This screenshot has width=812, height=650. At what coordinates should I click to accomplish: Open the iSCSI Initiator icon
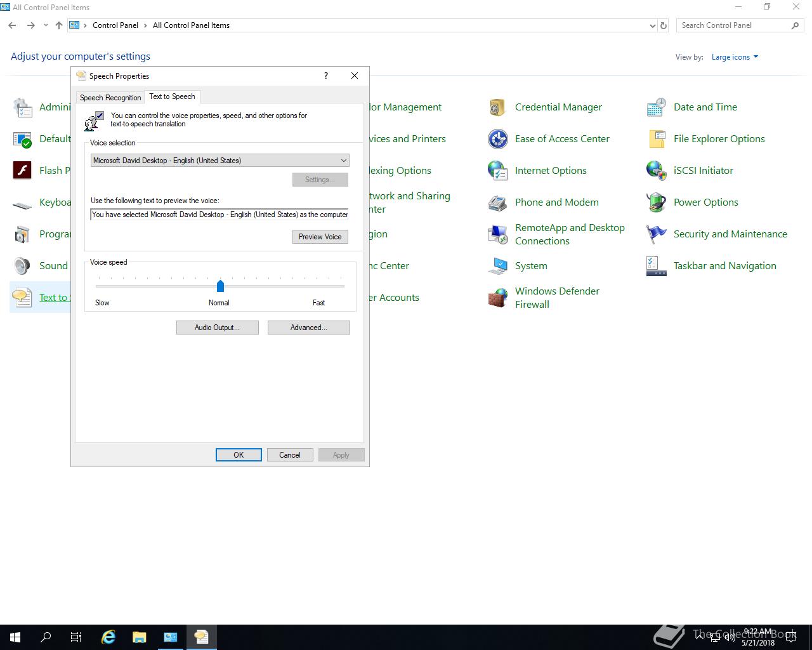click(x=656, y=171)
